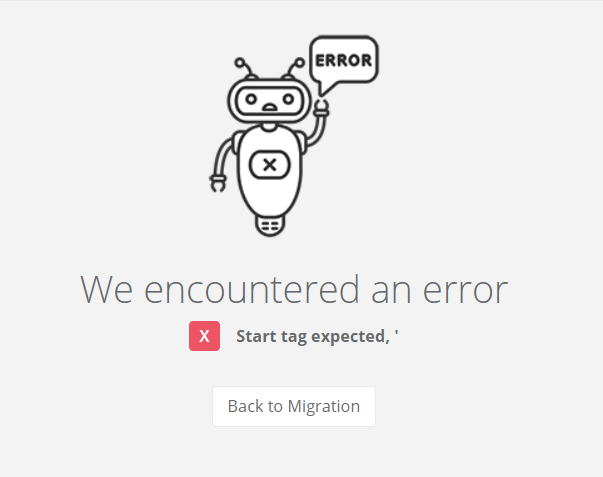Click the robot's bent left arm

224,156
